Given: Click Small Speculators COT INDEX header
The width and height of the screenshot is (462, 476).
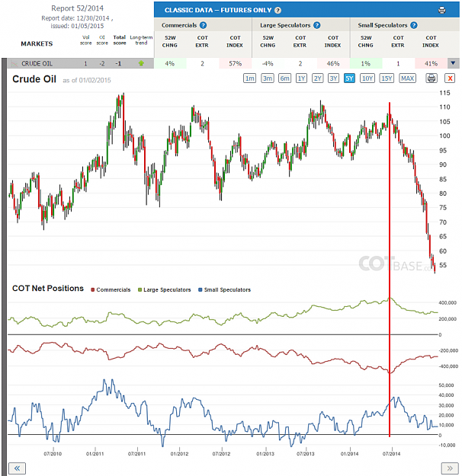Looking at the screenshot, I should [431, 42].
